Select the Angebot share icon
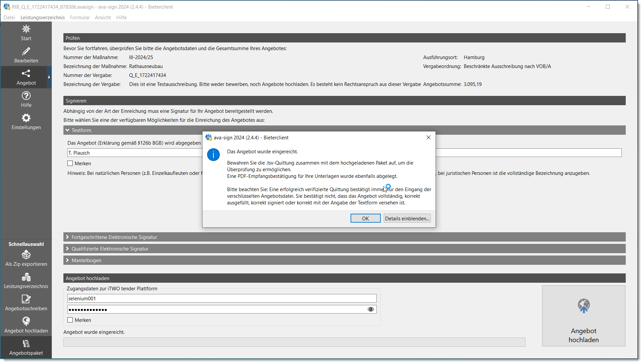This screenshot has height=364, width=643. click(26, 74)
